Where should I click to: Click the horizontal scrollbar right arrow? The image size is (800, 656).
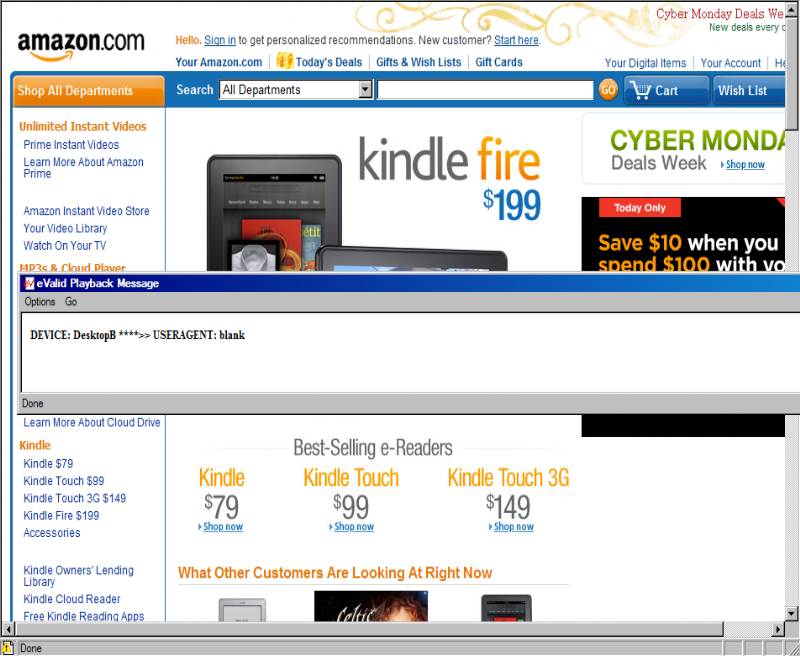[779, 628]
